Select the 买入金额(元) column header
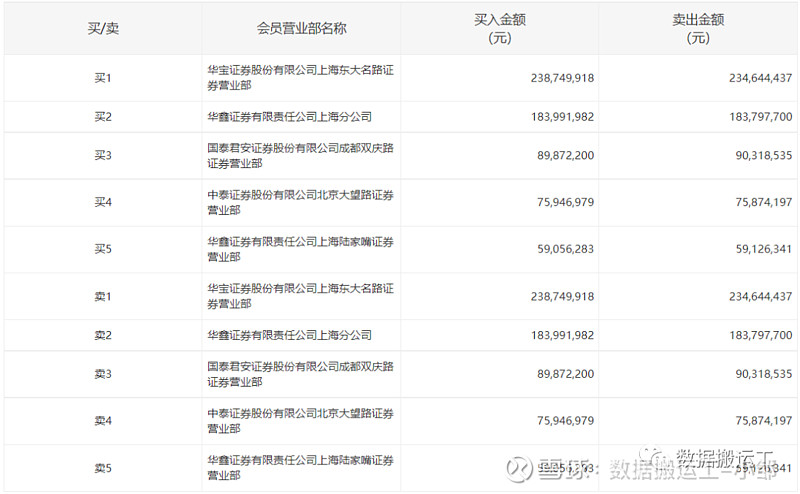Viewport: 800px width, 494px height. click(499, 29)
